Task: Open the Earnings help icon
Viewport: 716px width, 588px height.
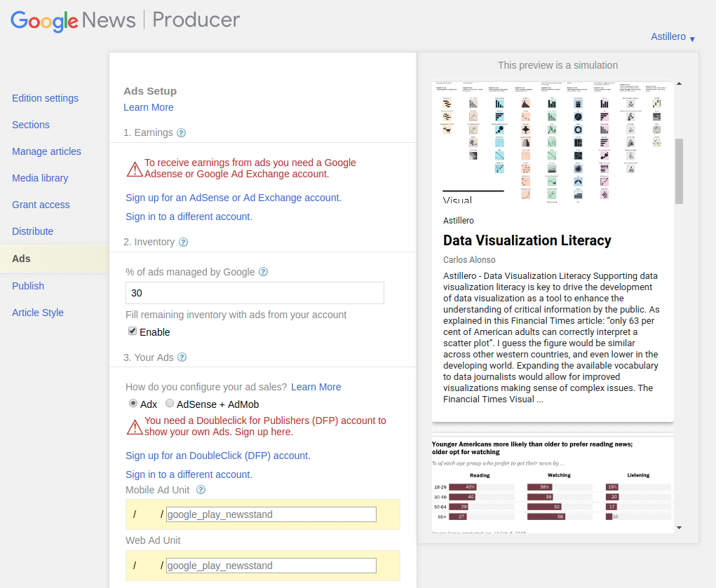Action: pos(182,132)
